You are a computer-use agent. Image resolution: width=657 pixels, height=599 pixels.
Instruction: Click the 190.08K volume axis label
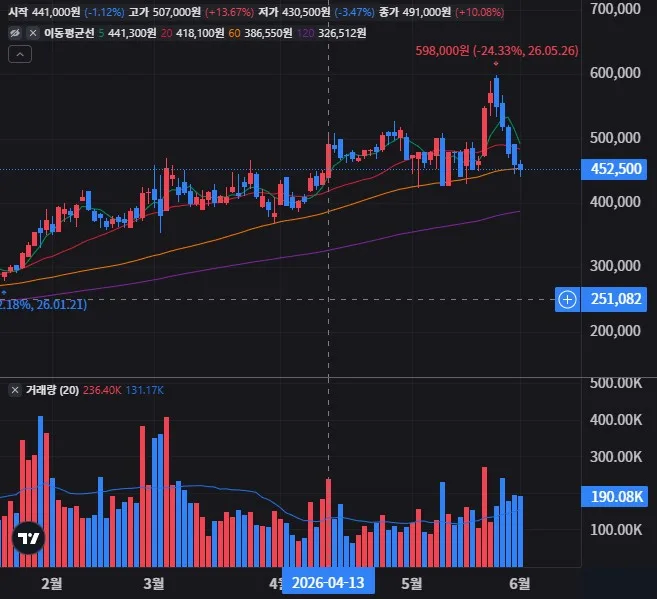(x=614, y=496)
